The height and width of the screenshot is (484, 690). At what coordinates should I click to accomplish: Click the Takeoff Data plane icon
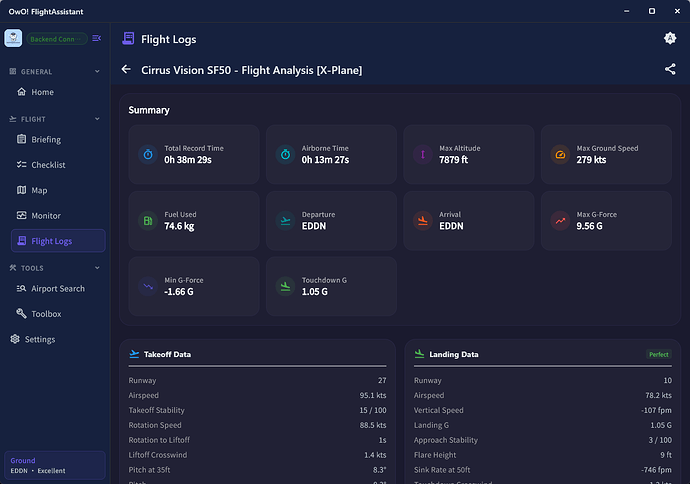pos(134,354)
